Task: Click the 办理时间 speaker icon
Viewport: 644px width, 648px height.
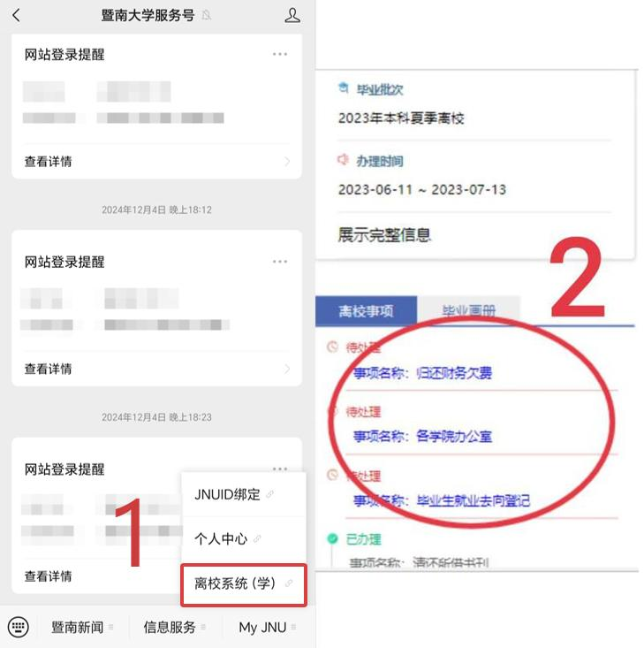Action: click(x=343, y=159)
